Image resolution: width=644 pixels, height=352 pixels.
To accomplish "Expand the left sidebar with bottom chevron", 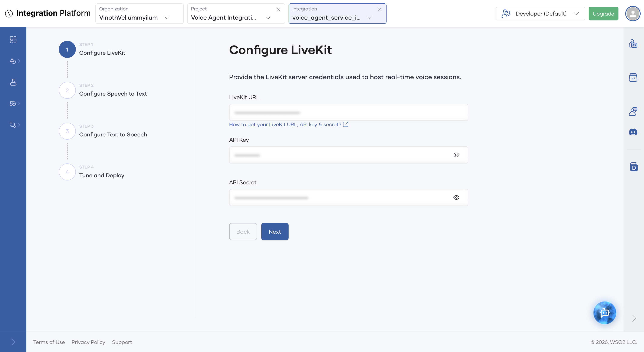I will tap(13, 342).
